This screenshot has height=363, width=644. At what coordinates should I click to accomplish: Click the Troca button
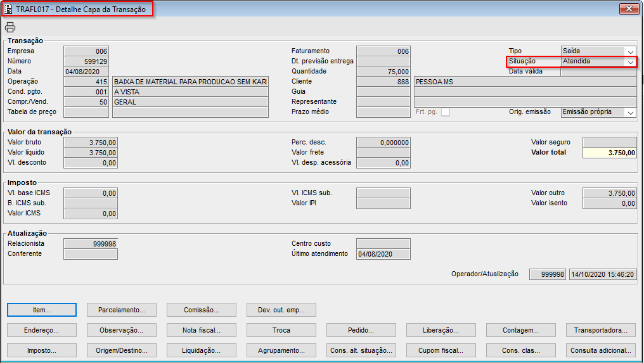click(x=281, y=330)
